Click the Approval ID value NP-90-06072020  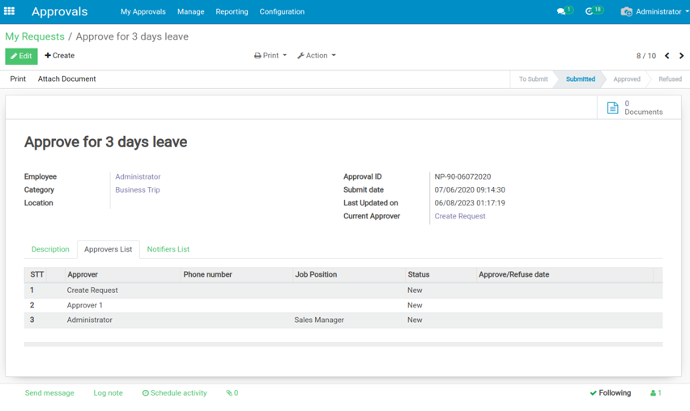462,176
